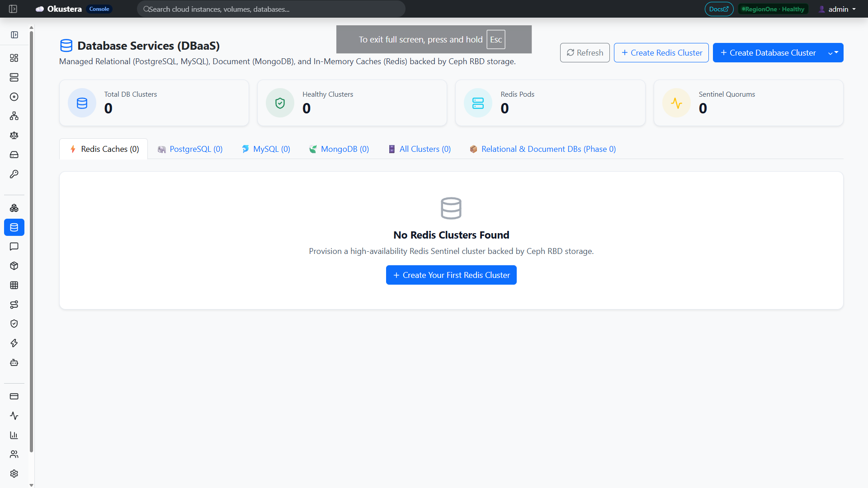
Task: Expand the Create Database Cluster dropdown arrow
Action: (833, 53)
